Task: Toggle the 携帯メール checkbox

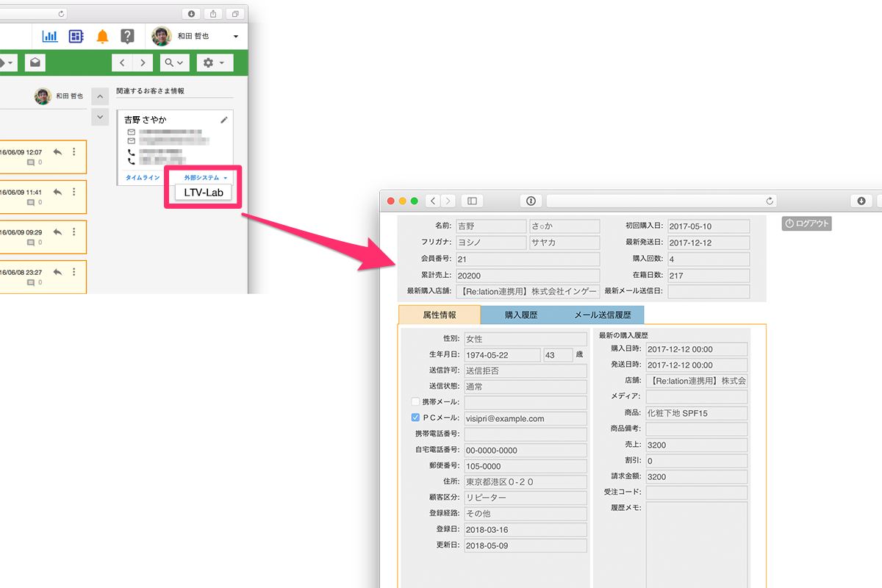Action: tap(415, 401)
